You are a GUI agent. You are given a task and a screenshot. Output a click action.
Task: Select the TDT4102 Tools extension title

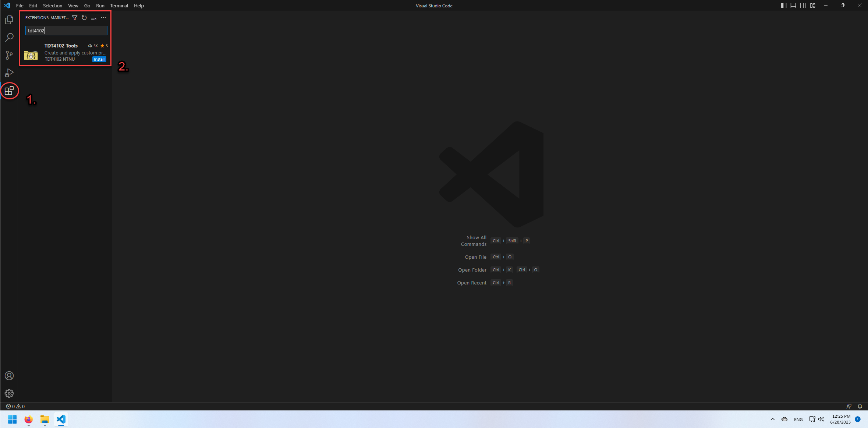coord(61,46)
